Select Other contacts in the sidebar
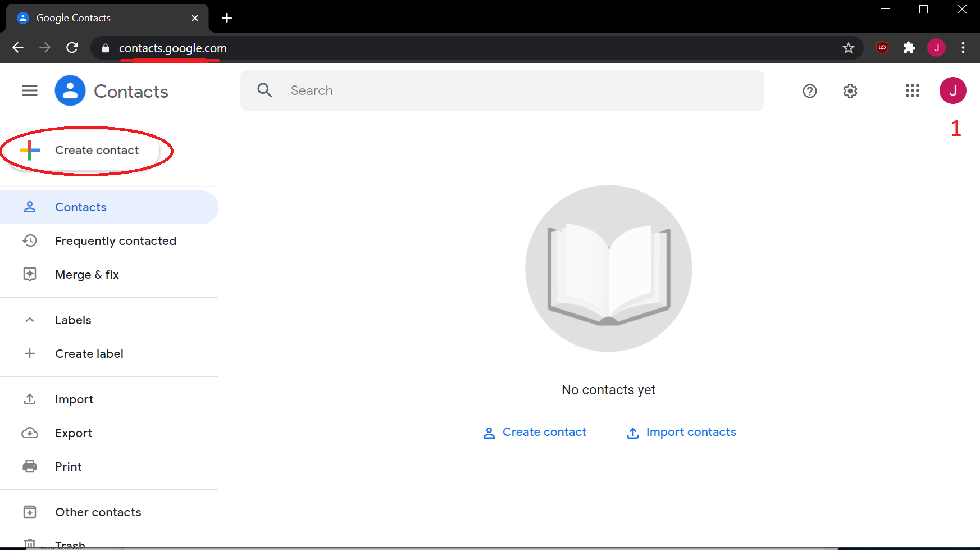The image size is (980, 550). (x=98, y=512)
